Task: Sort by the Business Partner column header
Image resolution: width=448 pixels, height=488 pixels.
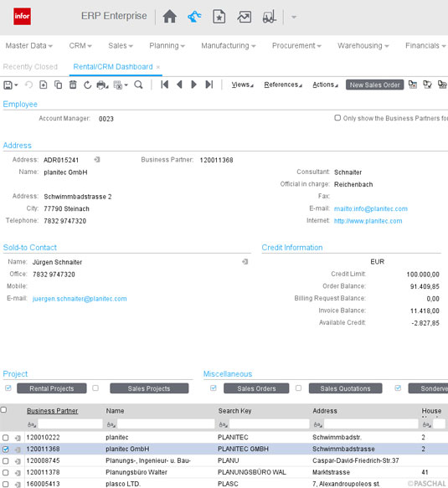Action: tap(52, 411)
